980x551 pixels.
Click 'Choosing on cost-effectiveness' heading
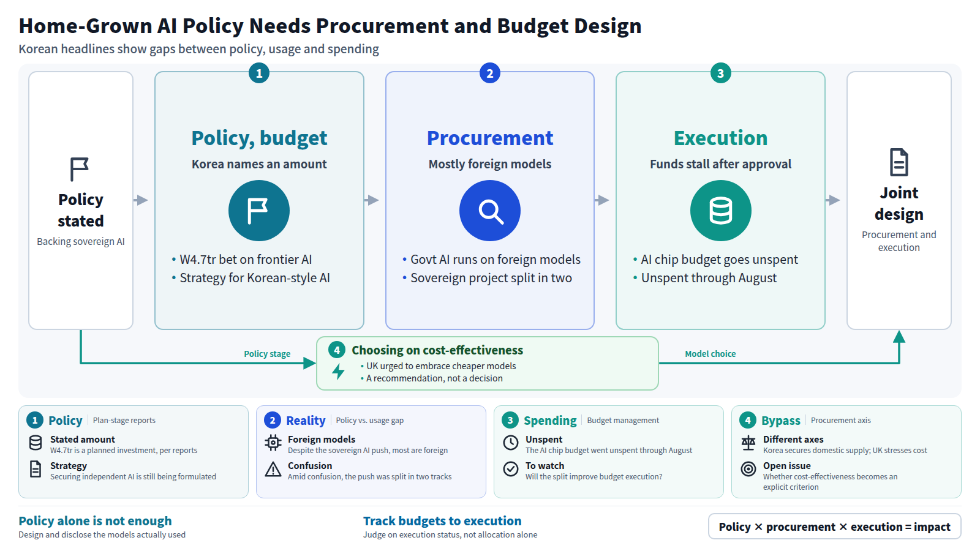[437, 350]
